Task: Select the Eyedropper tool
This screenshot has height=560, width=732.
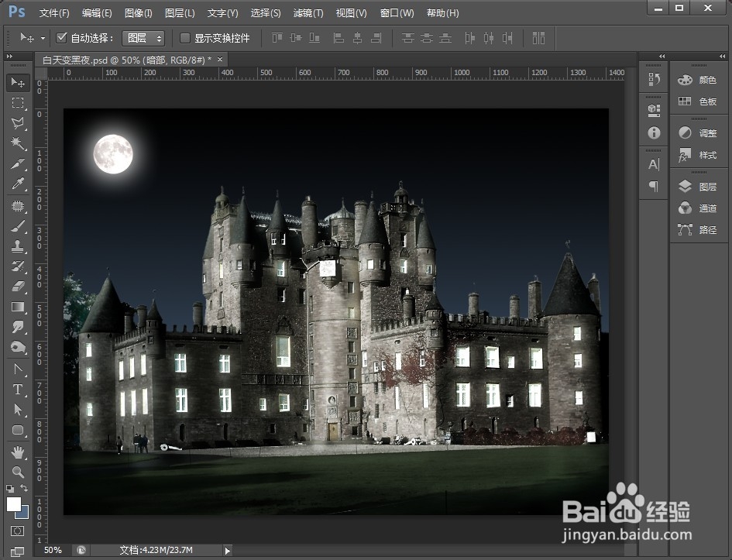Action: pyautogui.click(x=18, y=184)
